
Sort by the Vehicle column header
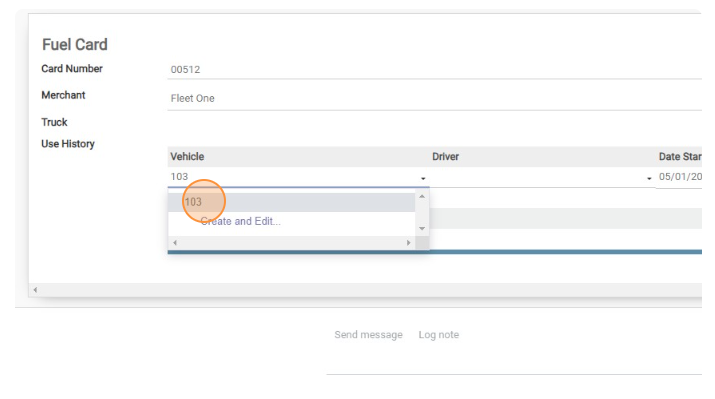[x=187, y=157]
